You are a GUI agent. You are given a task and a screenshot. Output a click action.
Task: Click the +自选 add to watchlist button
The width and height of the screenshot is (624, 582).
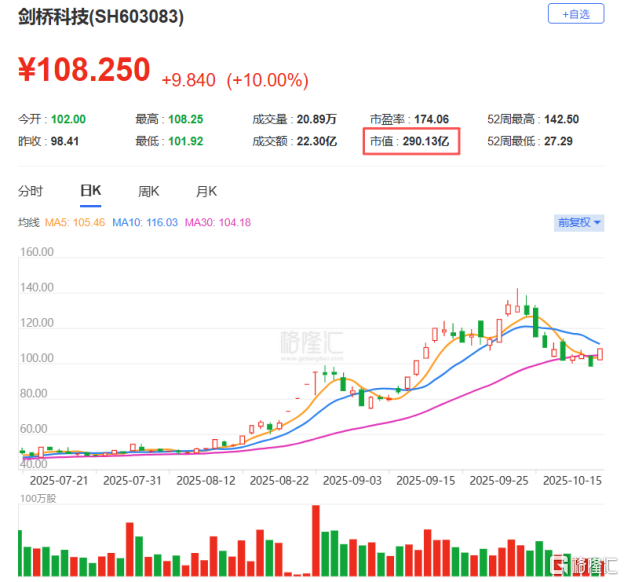(576, 14)
